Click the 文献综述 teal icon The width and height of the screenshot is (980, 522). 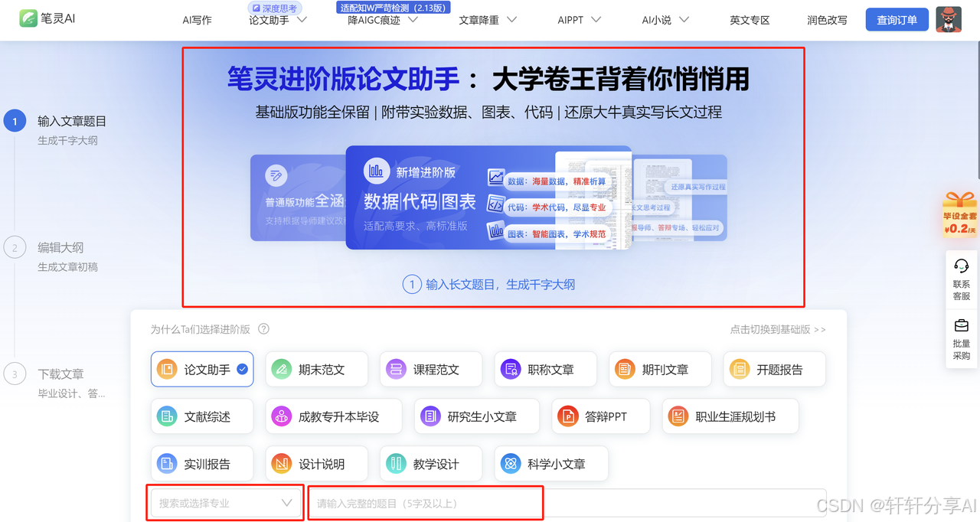coord(166,416)
